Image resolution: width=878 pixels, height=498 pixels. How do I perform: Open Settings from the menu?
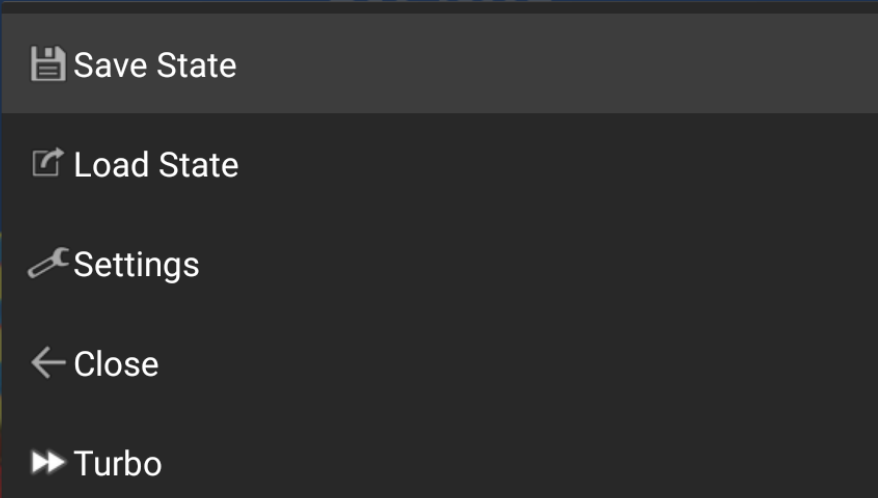coord(440,263)
